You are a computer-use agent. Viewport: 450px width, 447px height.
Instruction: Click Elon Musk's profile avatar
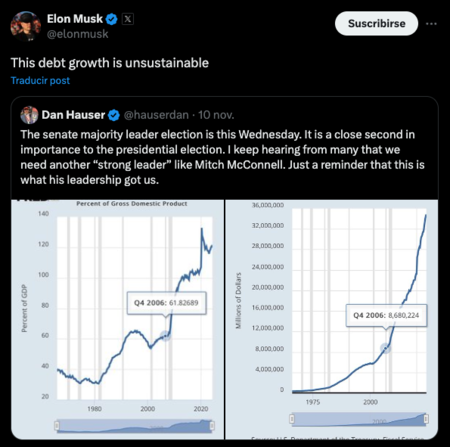pos(26,26)
